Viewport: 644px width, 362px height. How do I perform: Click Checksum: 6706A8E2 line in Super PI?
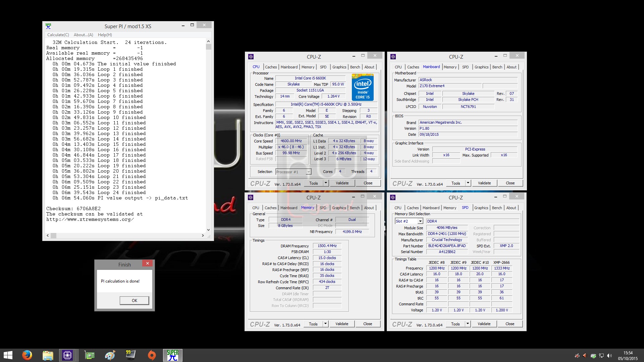pyautogui.click(x=73, y=208)
